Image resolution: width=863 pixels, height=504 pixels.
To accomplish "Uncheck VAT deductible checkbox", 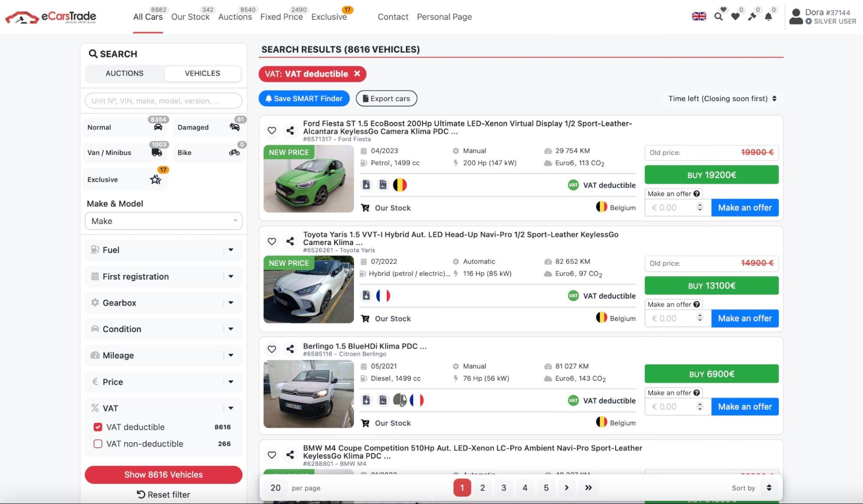I will (x=98, y=427).
